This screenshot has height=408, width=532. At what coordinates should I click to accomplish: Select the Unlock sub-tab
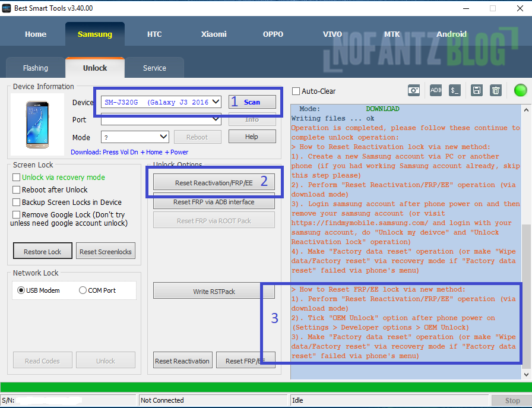[x=95, y=68]
